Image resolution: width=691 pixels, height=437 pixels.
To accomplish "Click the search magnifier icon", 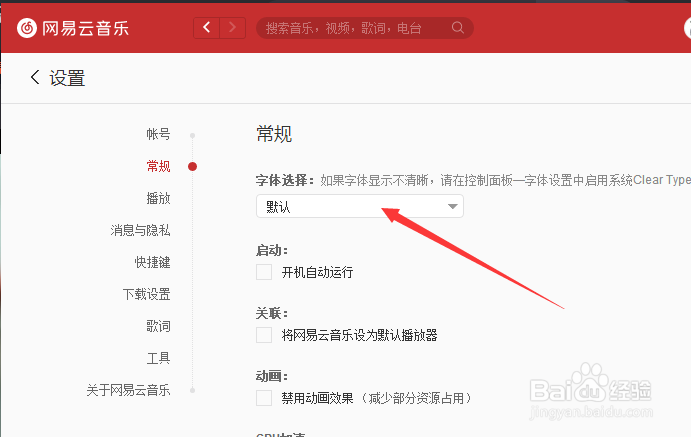I will pyautogui.click(x=458, y=28).
